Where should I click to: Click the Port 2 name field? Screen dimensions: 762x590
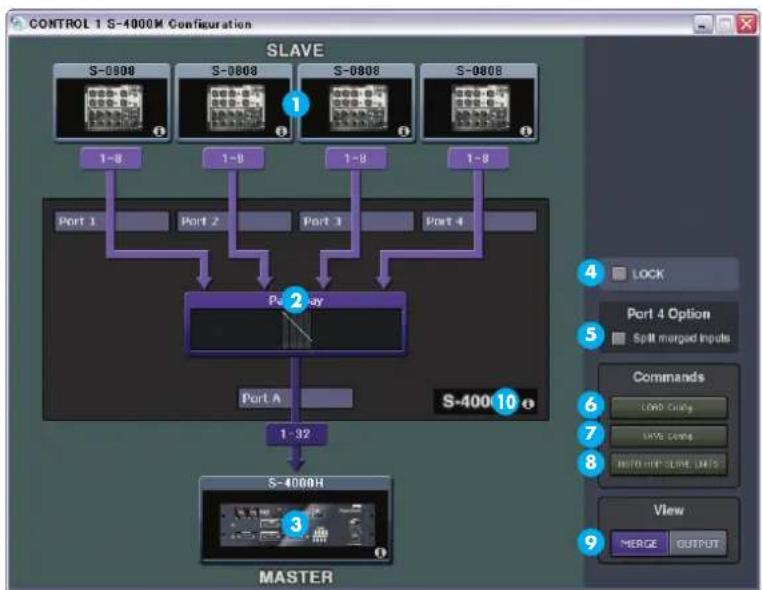[234, 222]
